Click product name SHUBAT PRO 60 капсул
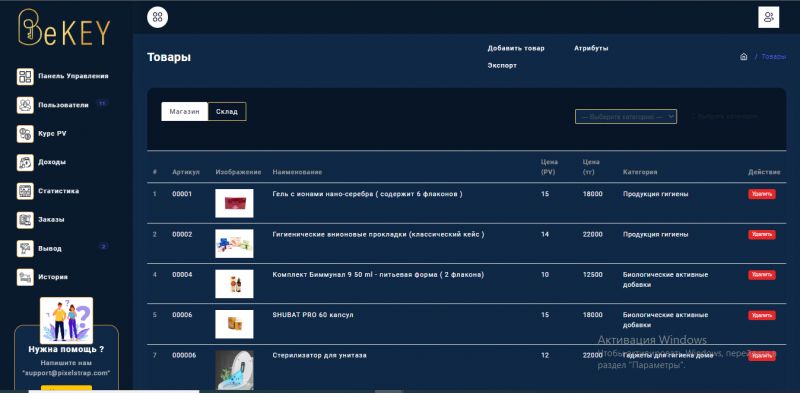The image size is (800, 393). [313, 315]
